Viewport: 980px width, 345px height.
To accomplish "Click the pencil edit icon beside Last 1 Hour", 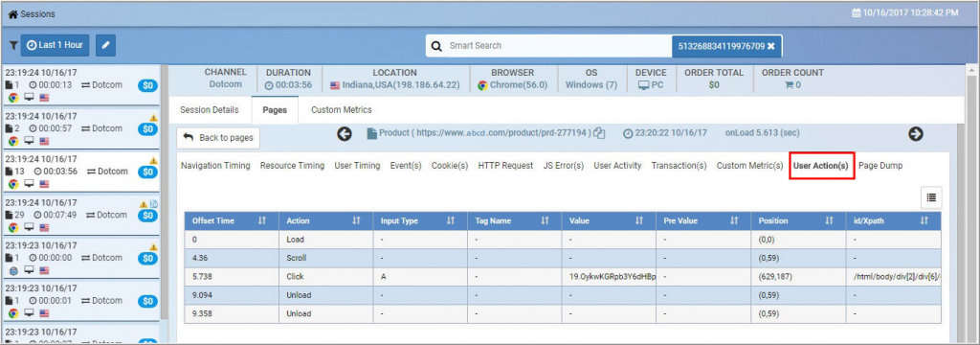I will (x=105, y=45).
